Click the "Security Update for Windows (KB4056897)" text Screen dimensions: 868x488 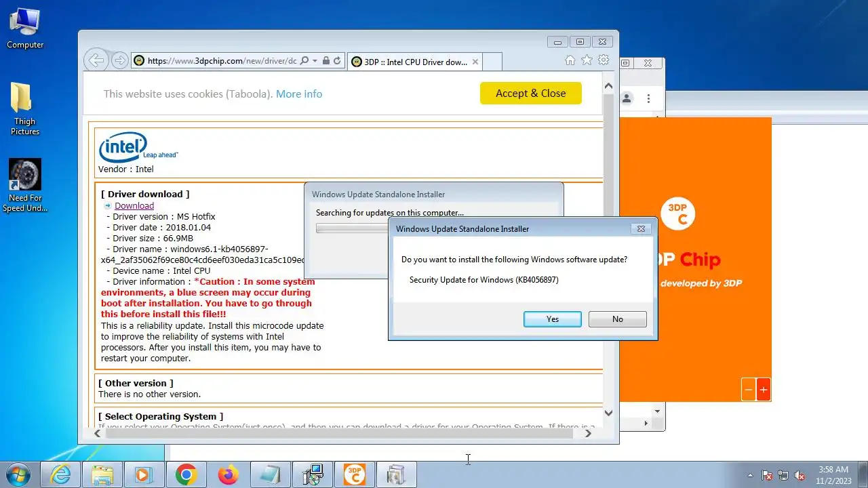tap(484, 280)
